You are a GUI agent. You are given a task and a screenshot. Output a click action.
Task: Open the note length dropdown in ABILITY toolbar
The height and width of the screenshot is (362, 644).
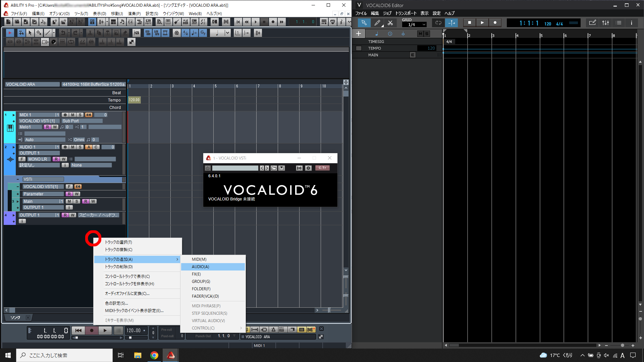pos(228,33)
